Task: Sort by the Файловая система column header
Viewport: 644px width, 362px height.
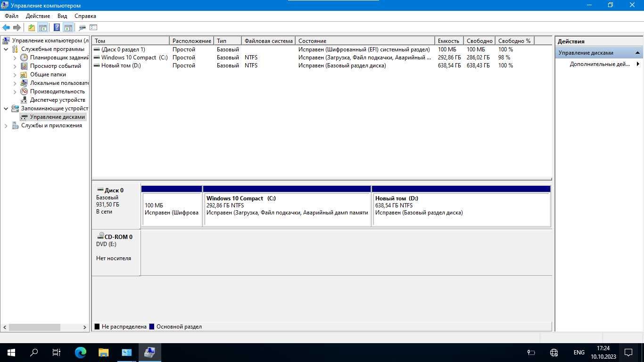Action: pos(269,41)
